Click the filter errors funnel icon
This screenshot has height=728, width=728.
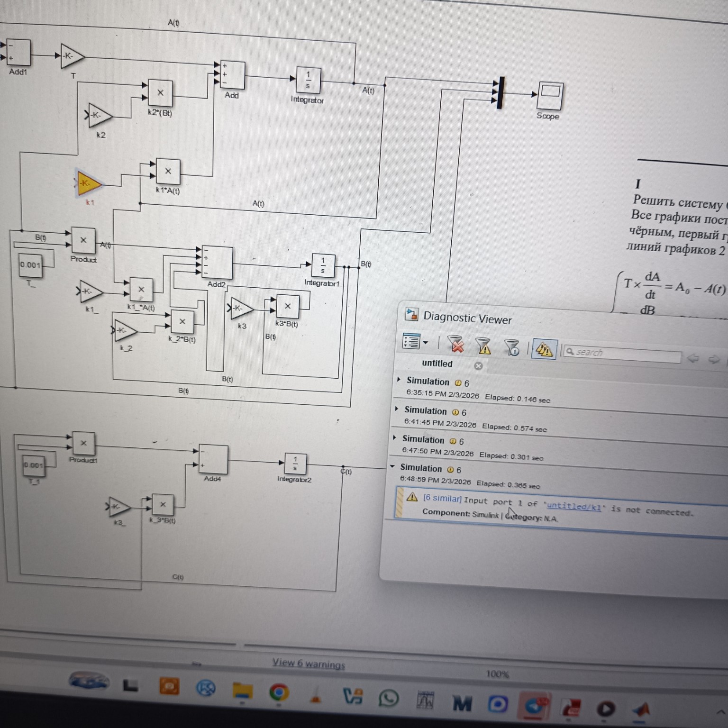tap(456, 344)
